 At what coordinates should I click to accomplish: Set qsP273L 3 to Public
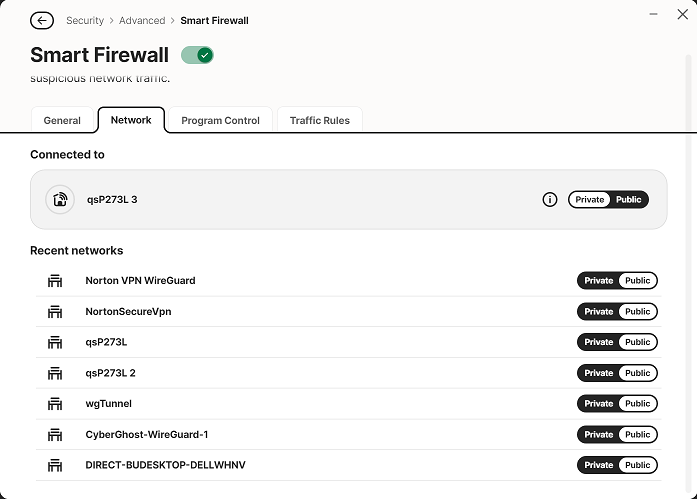click(629, 200)
